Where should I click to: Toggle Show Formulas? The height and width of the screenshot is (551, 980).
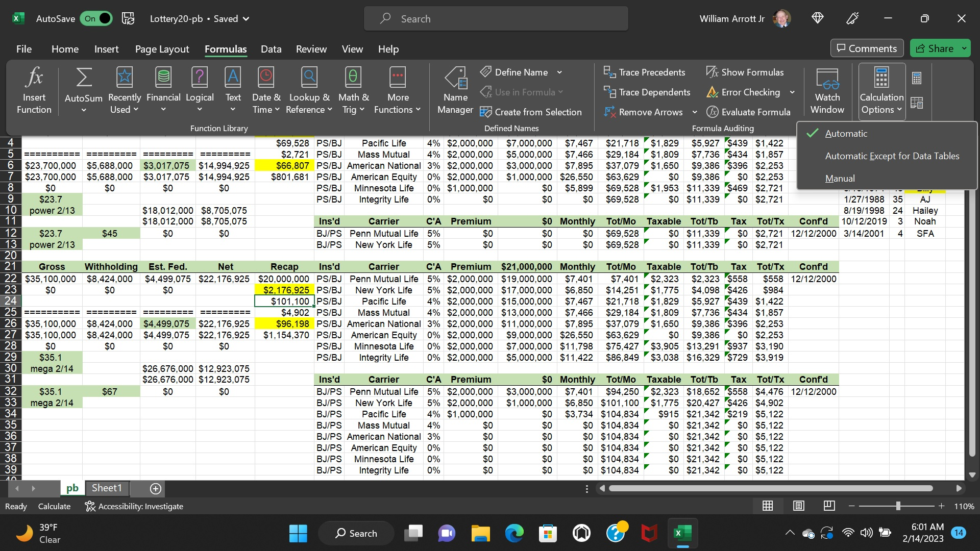click(745, 72)
